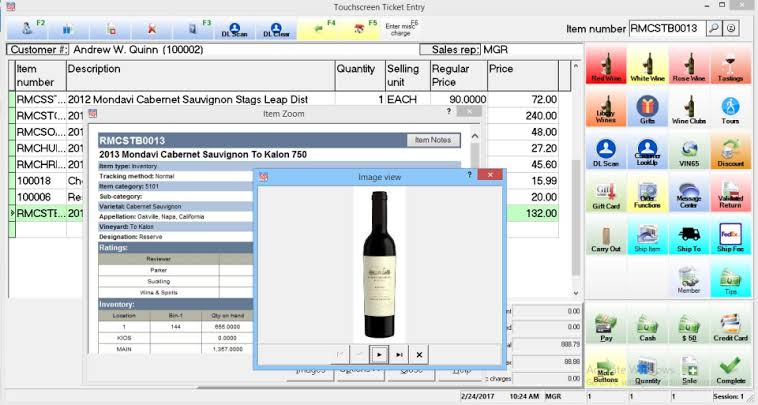Click the Customer # label button
758x405 pixels.
point(38,50)
